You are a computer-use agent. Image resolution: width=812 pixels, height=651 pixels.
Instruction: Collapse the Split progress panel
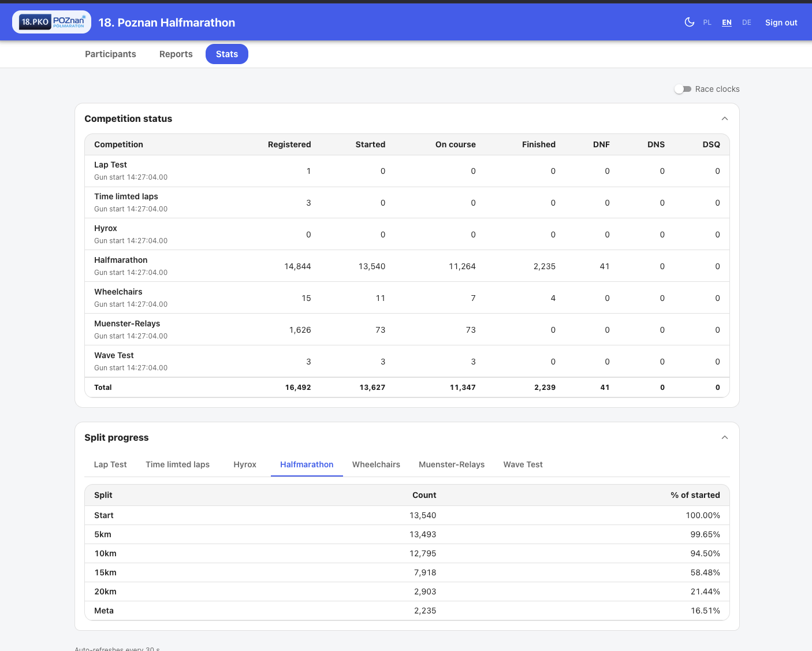click(725, 437)
